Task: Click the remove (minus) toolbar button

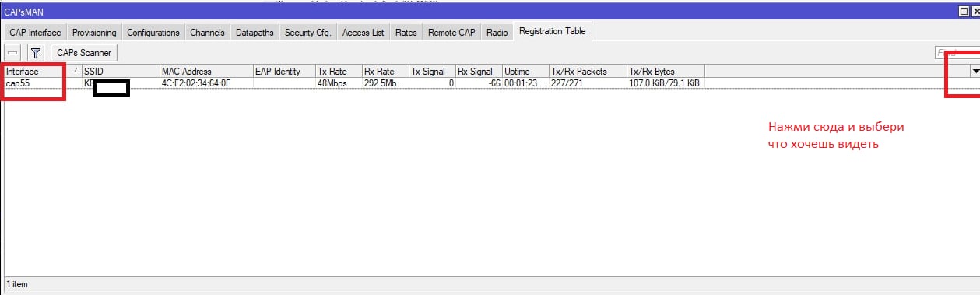Action: tap(13, 53)
